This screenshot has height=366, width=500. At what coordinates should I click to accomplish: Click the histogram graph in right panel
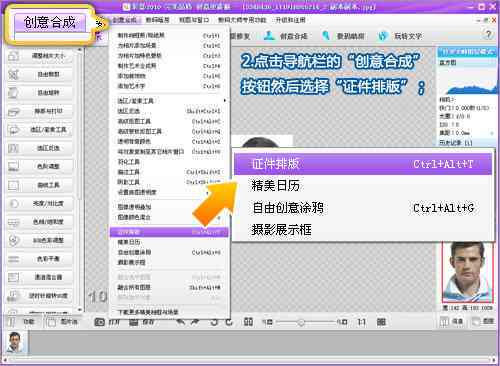[467, 81]
